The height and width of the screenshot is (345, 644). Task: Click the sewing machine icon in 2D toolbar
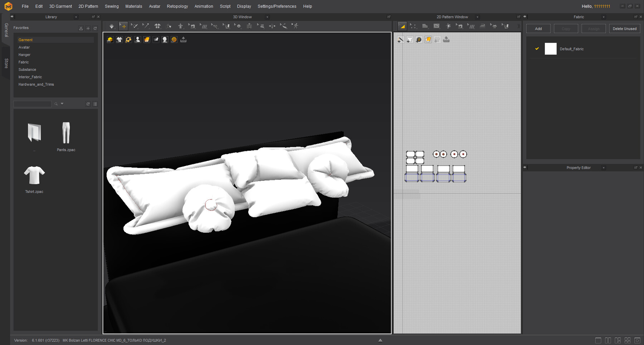click(x=459, y=26)
